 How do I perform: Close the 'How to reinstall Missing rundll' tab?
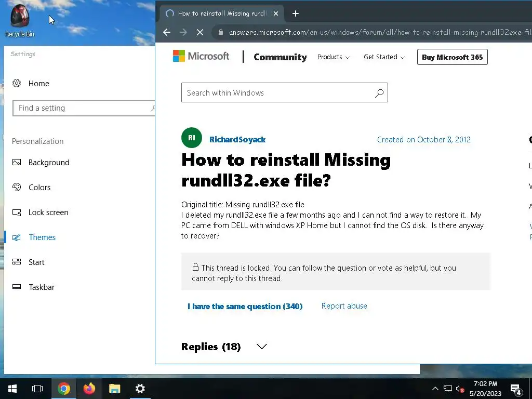click(276, 14)
